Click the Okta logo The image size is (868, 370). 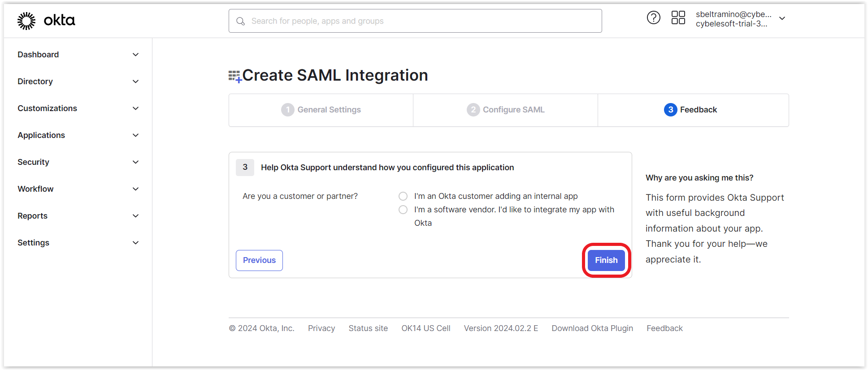point(46,21)
